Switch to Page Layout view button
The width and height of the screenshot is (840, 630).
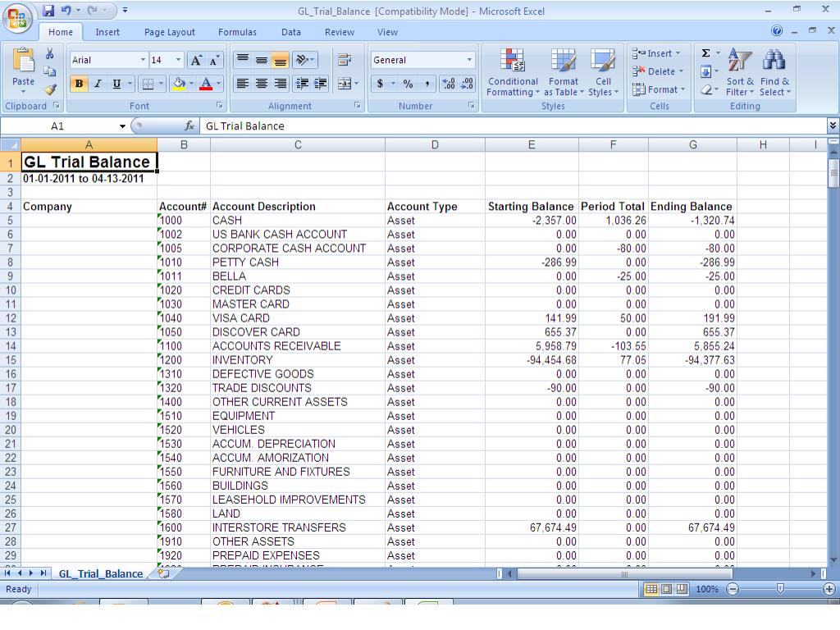click(x=666, y=589)
